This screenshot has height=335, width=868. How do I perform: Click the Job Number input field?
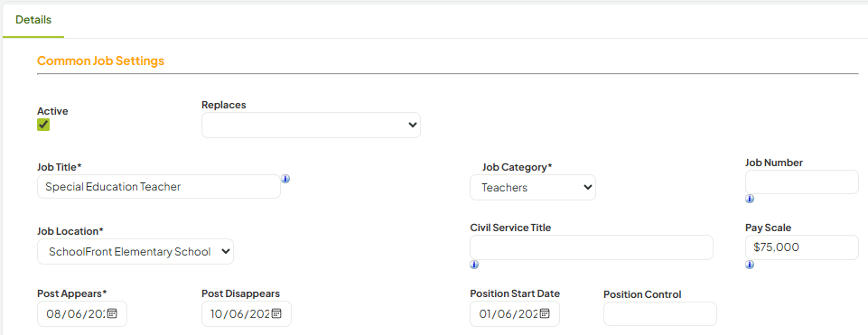[801, 182]
